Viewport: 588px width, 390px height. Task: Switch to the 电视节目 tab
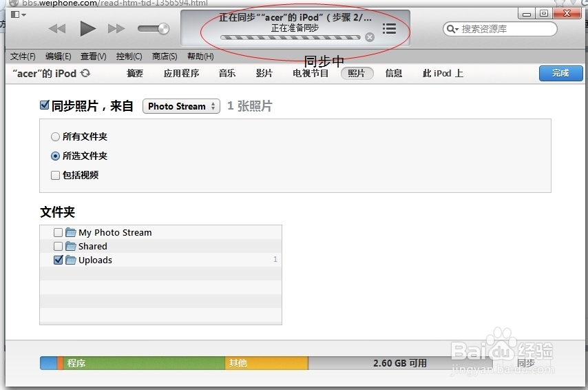[x=311, y=73]
